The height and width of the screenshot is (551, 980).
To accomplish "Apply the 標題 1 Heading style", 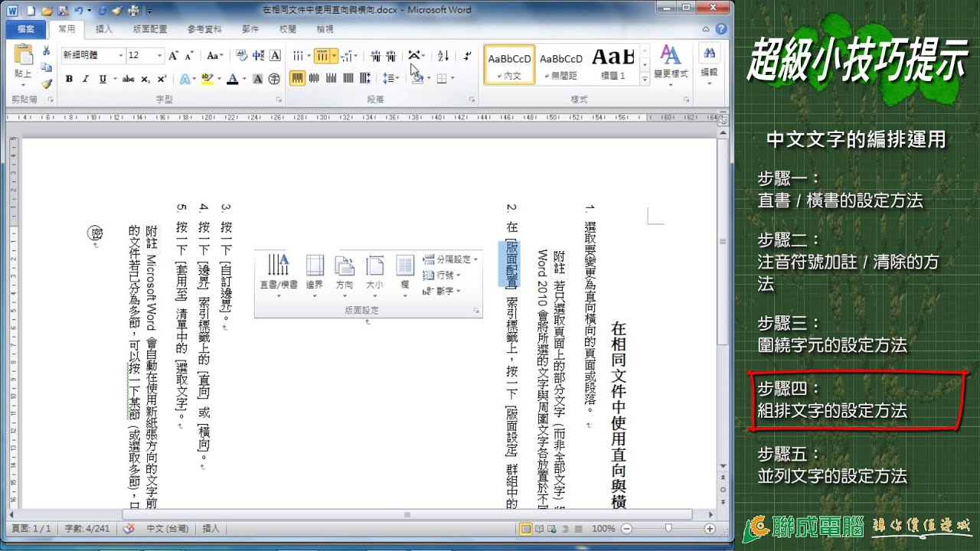I will coord(613,64).
